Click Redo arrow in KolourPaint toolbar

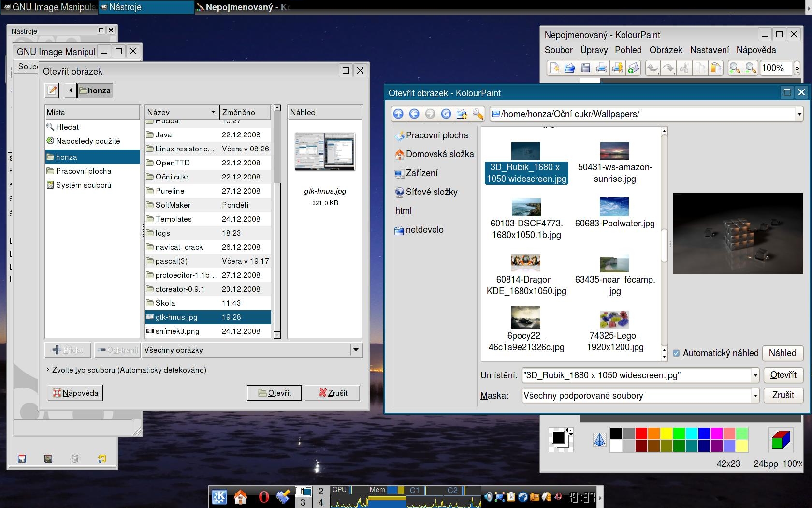tap(668, 68)
